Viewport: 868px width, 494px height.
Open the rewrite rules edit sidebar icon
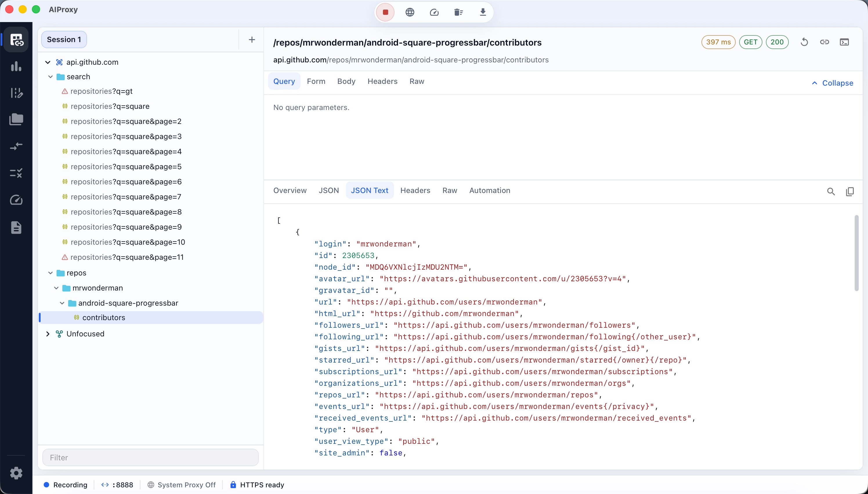point(16,93)
